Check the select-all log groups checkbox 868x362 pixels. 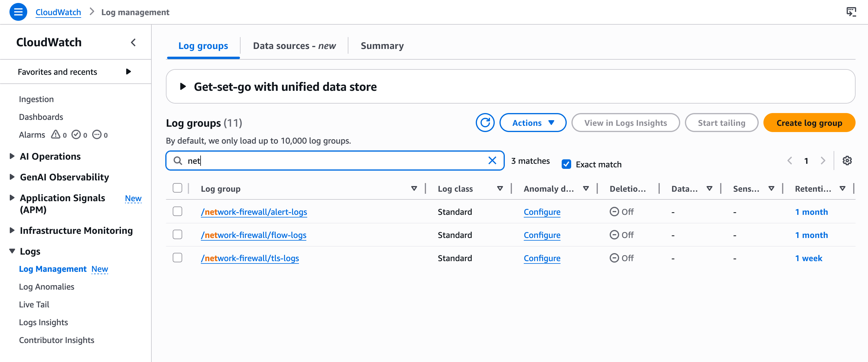(x=177, y=188)
